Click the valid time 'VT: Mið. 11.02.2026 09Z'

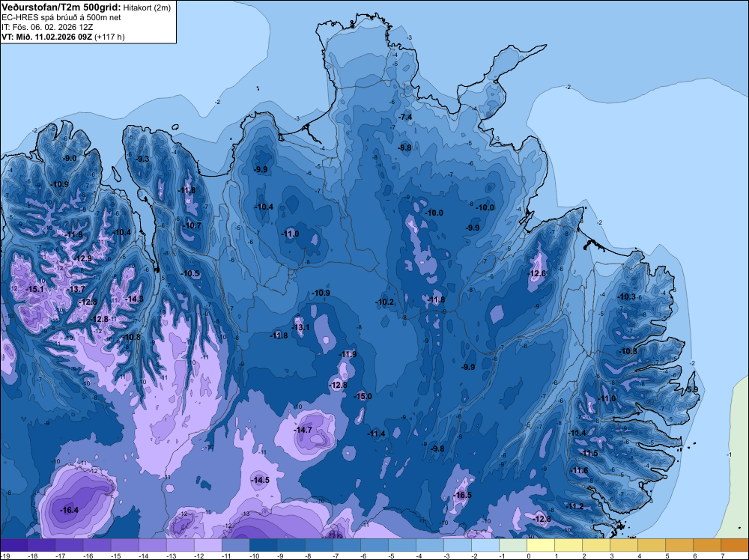(x=47, y=37)
